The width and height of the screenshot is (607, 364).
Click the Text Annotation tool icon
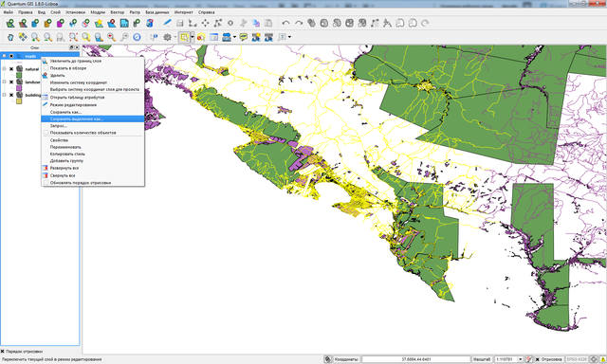pyautogui.click(x=282, y=37)
